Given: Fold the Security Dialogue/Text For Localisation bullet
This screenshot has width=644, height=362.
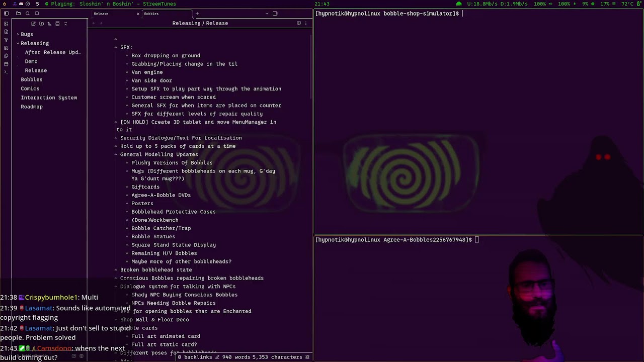Looking at the screenshot, I should pos(116,138).
